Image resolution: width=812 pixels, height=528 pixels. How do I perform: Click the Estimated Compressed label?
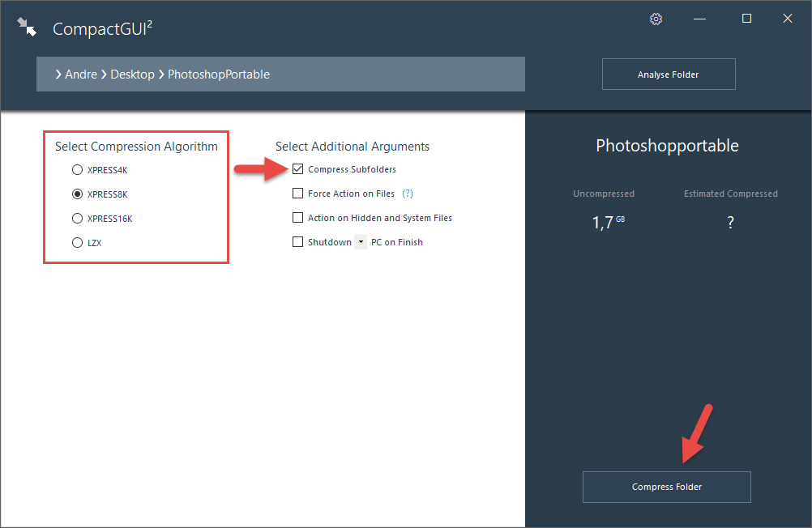pos(731,194)
